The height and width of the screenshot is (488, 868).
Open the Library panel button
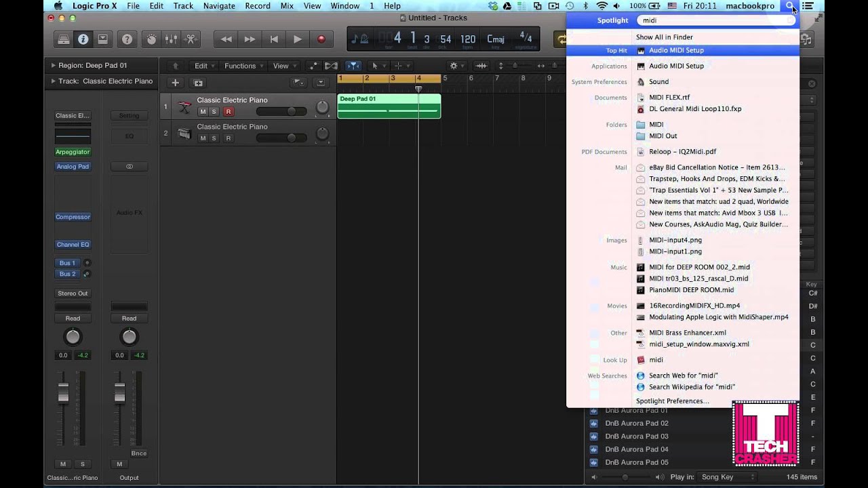63,39
